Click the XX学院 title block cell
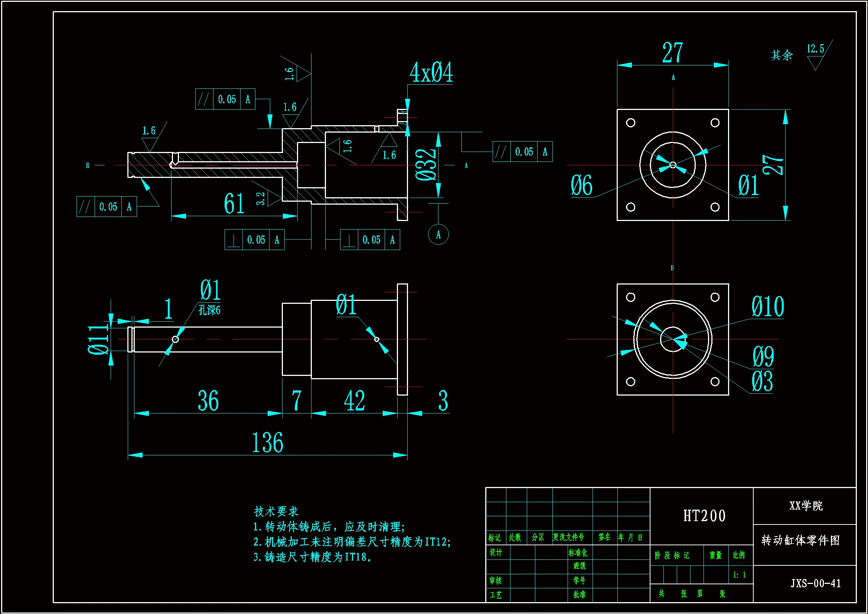The image size is (868, 614). click(806, 506)
